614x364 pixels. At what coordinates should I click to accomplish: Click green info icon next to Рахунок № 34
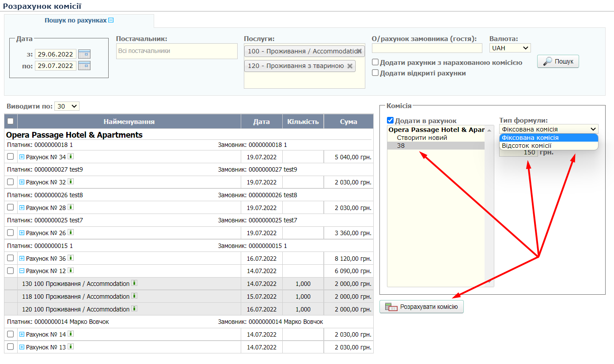71,157
